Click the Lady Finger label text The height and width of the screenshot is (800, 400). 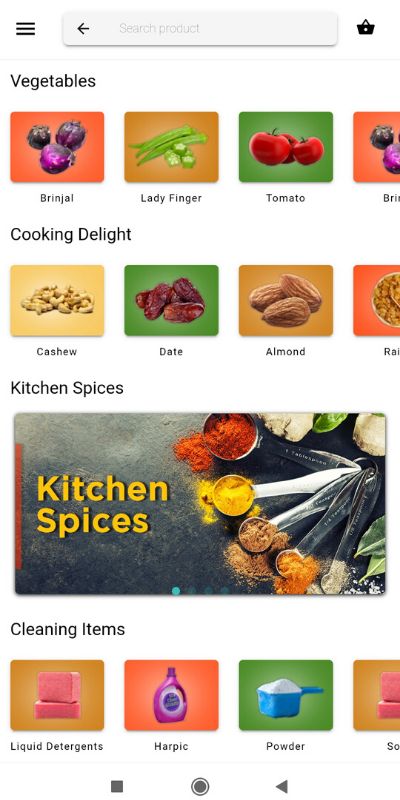171,198
